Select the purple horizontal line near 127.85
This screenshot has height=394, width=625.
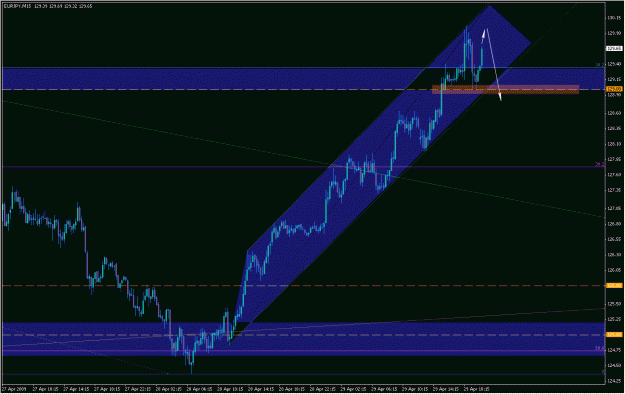coord(303,167)
